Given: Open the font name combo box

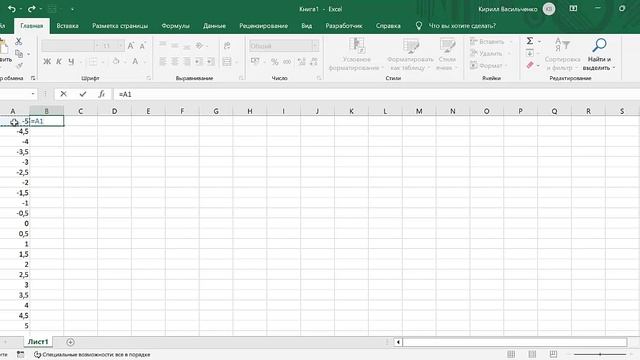Looking at the screenshot, I should pyautogui.click(x=71, y=46).
